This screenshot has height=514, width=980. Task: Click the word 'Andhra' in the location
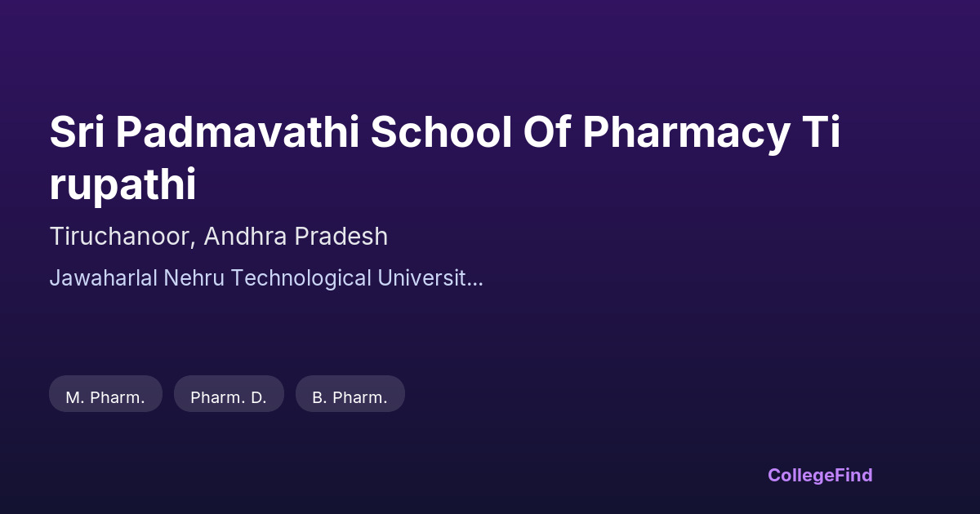pos(245,237)
